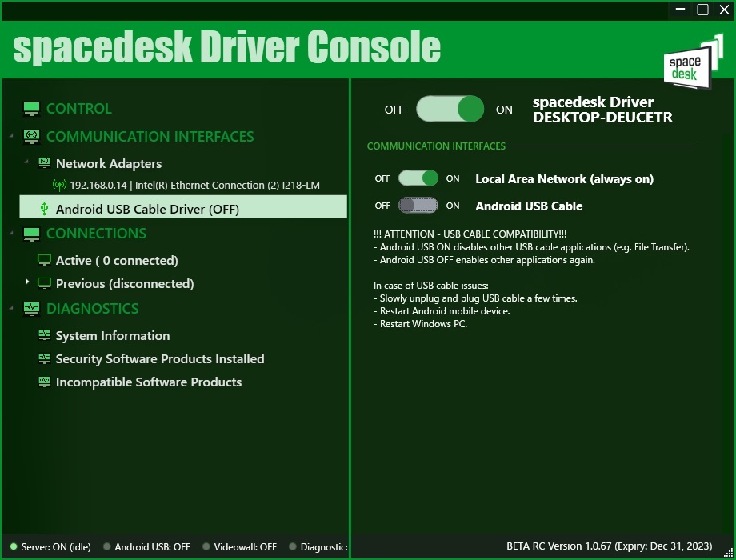Image resolution: width=736 pixels, height=560 pixels.
Task: Click the Incompatible Software Products icon
Action: (x=44, y=382)
